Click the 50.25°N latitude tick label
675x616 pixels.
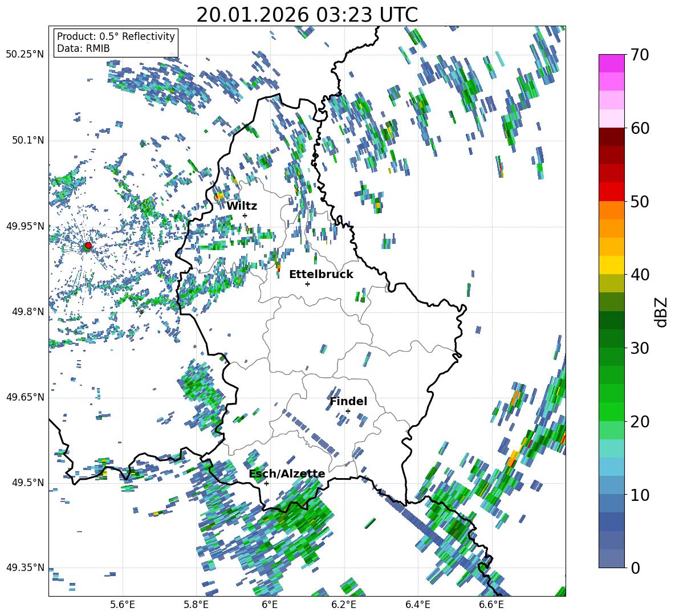25,55
